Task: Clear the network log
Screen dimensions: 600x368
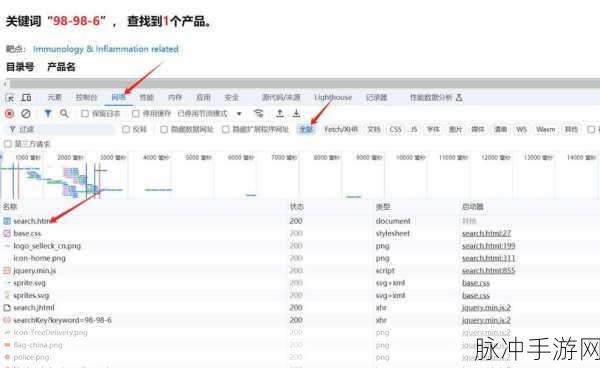Action: 26,114
